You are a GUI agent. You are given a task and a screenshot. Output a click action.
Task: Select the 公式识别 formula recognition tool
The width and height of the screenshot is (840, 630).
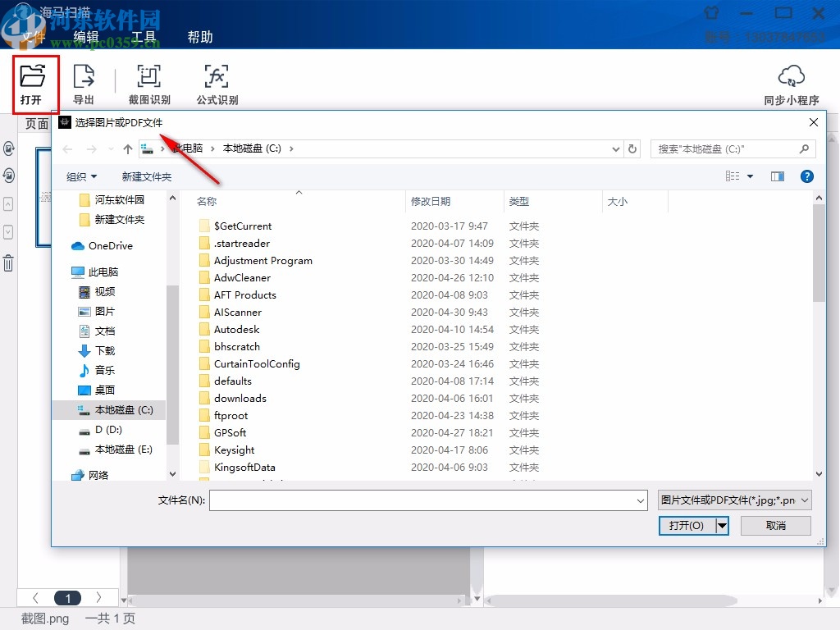(x=217, y=84)
